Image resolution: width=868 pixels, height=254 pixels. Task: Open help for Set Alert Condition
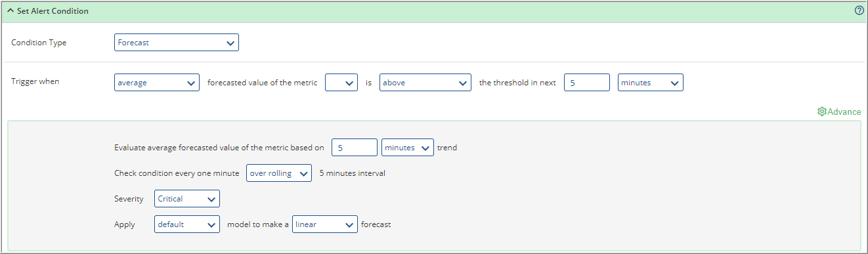click(x=859, y=11)
